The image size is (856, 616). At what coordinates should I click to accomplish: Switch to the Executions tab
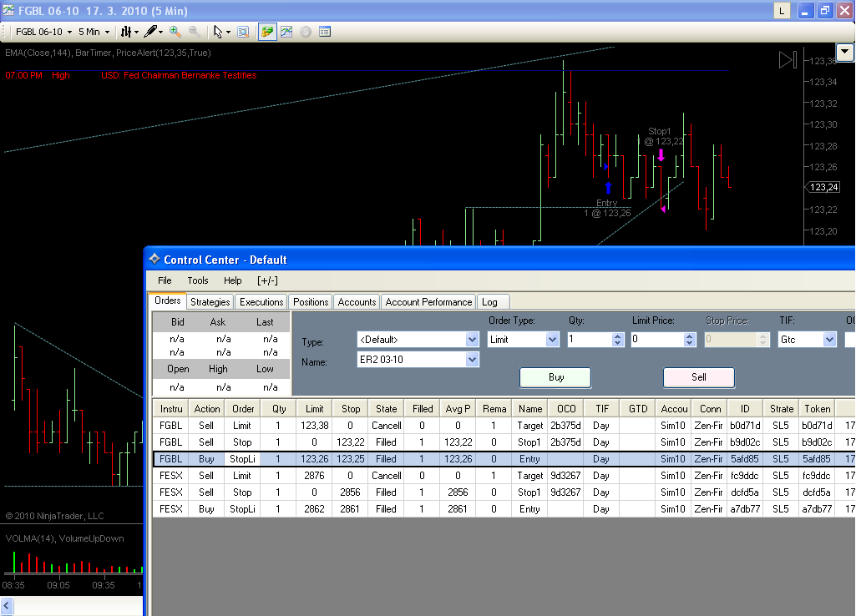(261, 302)
